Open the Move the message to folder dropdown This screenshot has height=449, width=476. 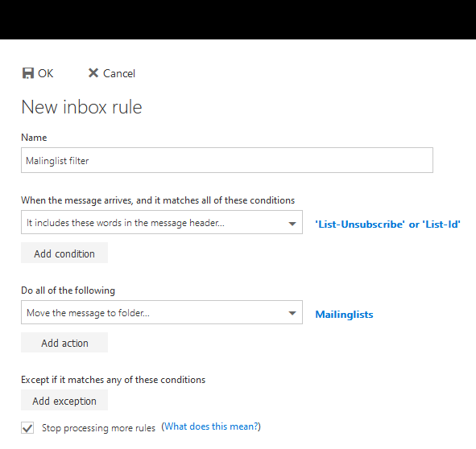[162, 312]
